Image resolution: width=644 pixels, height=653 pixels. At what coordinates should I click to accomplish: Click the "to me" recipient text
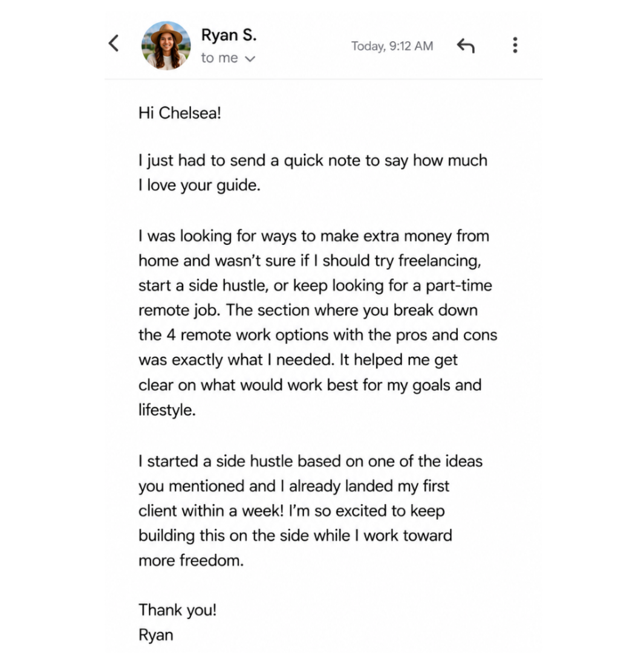pyautogui.click(x=220, y=58)
